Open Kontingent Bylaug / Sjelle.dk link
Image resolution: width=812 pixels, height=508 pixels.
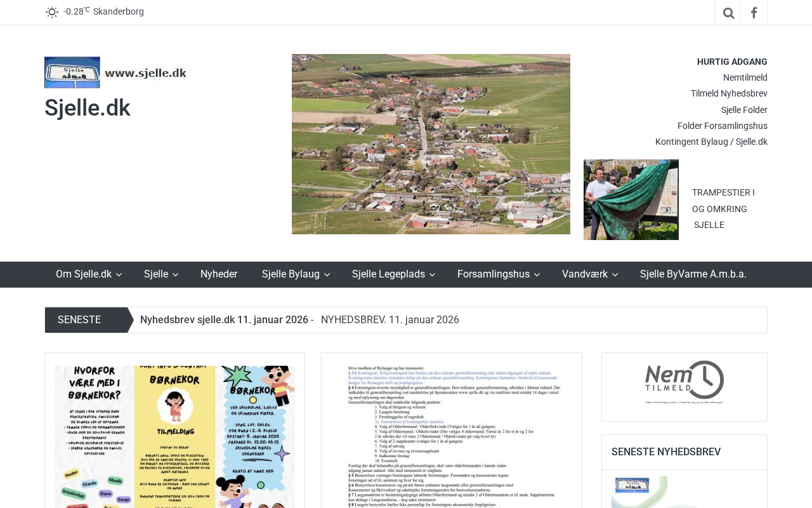click(711, 142)
